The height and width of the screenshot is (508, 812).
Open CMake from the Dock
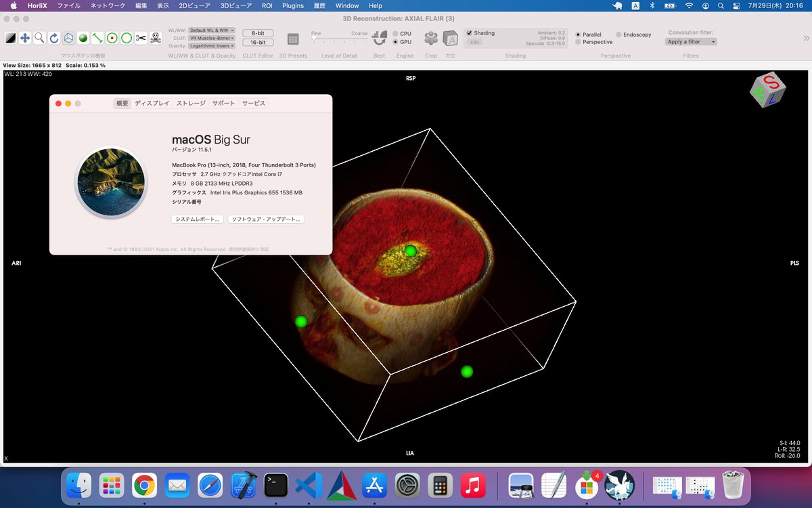click(342, 485)
